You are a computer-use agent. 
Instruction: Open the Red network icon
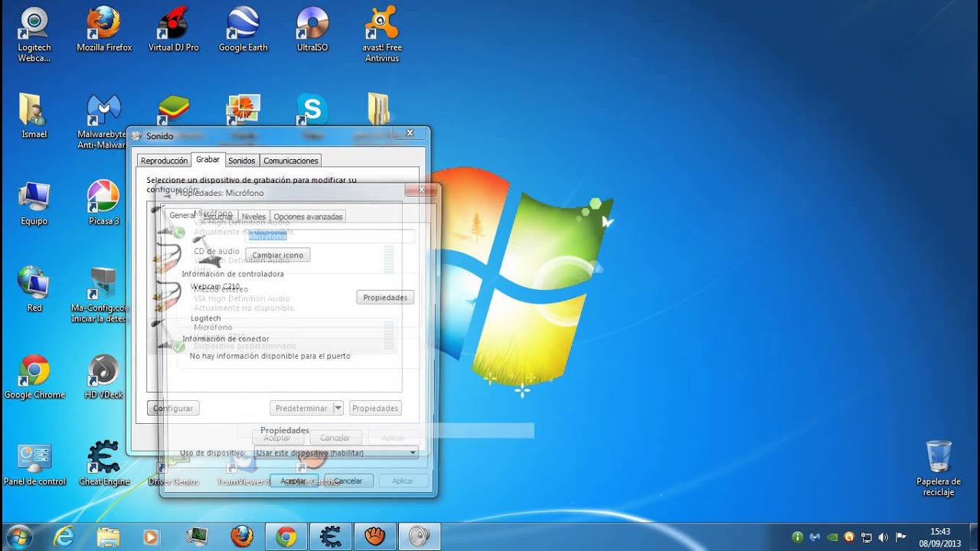click(34, 290)
